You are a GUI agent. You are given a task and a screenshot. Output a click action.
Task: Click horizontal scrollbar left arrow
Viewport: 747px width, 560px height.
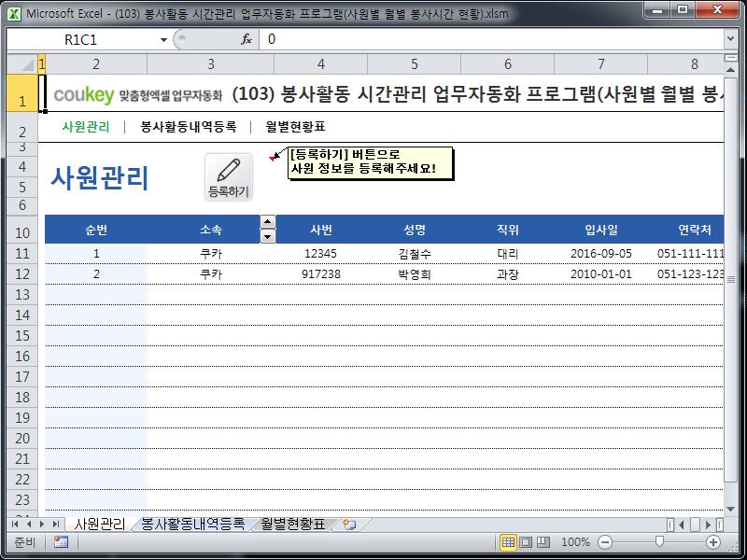(x=682, y=525)
